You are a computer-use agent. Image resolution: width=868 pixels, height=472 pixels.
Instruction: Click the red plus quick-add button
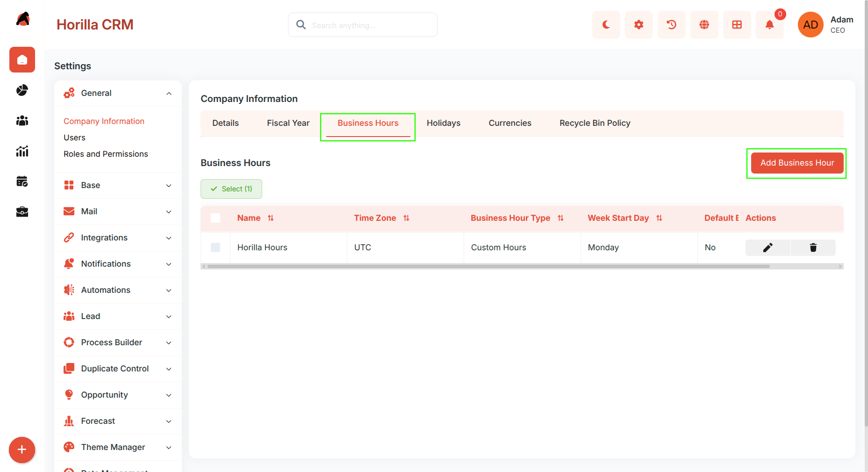pos(22,450)
